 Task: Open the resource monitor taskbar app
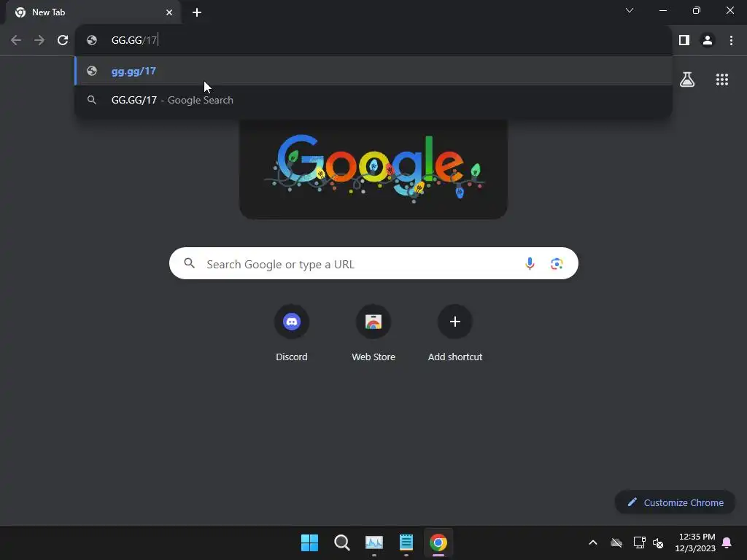tap(374, 542)
